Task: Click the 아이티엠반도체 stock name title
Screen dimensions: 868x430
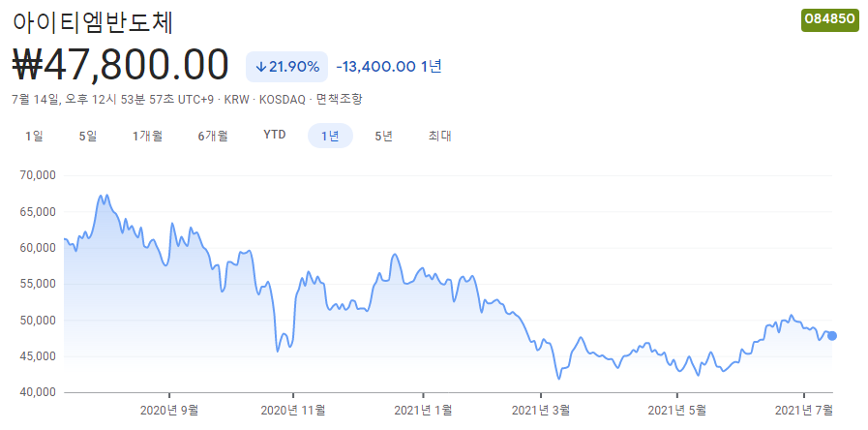Action: tap(94, 22)
